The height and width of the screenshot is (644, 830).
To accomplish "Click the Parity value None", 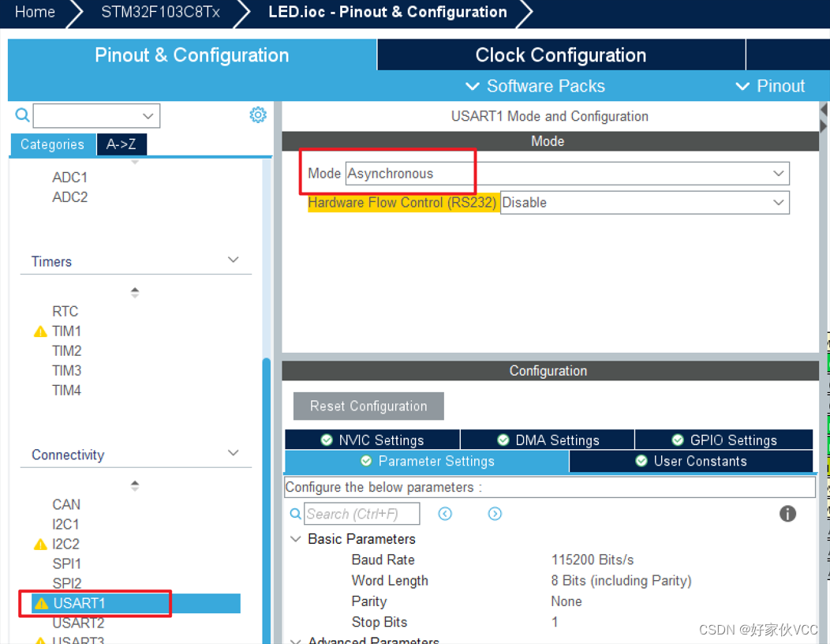I will [x=566, y=601].
